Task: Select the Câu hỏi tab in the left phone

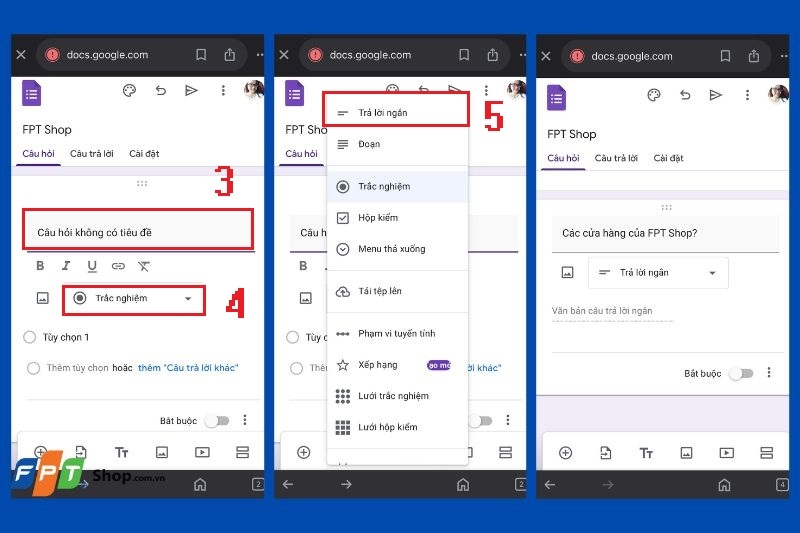Action: 38,154
